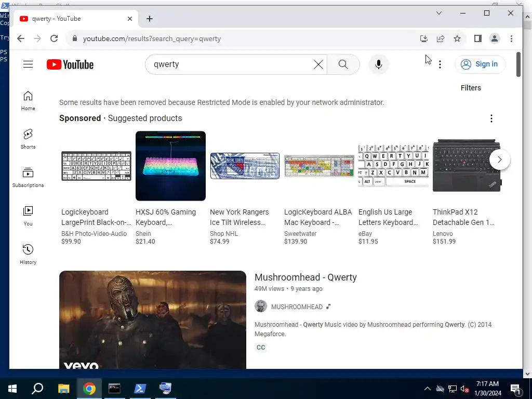
Task: Play Mushroomhead Qwerty video thumbnail
Action: point(153,320)
